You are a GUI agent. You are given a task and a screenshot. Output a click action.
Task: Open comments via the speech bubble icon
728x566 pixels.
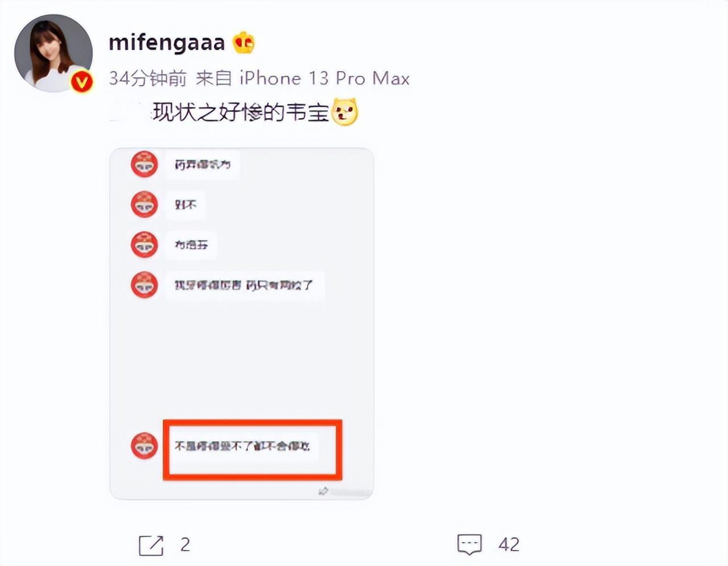(469, 544)
